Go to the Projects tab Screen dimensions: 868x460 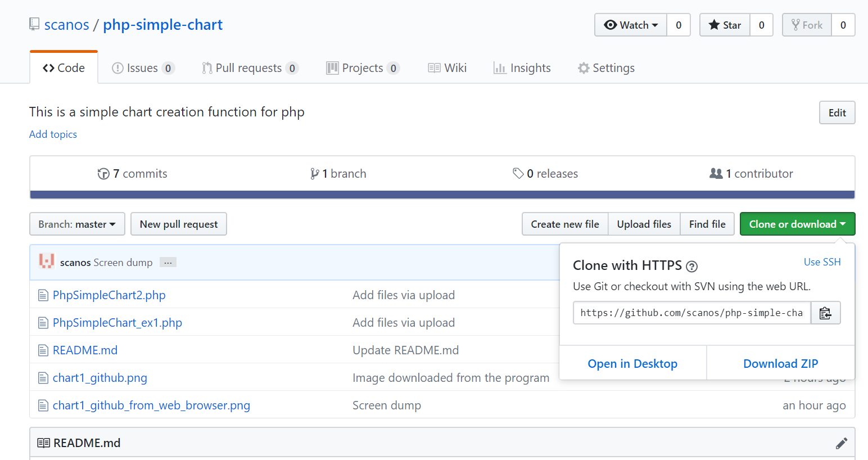click(x=363, y=68)
